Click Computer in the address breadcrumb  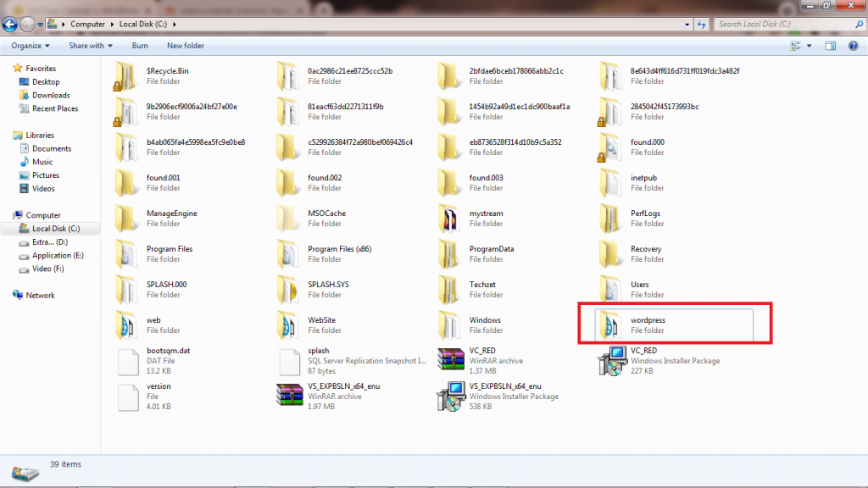click(x=88, y=25)
